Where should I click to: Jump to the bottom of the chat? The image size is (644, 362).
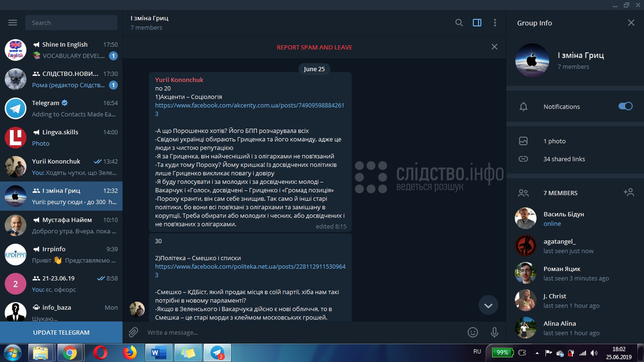pos(488,305)
